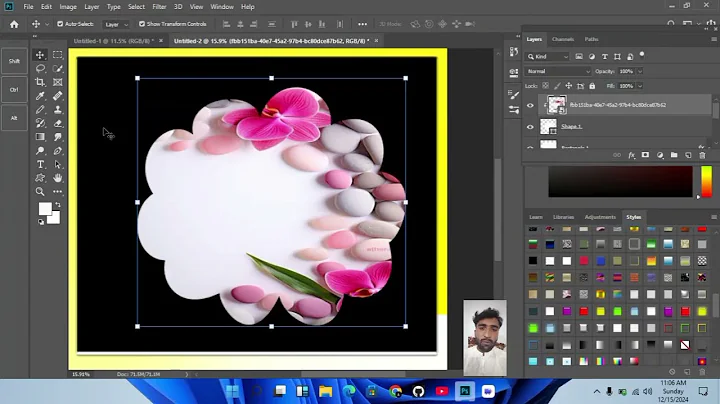Image resolution: width=720 pixels, height=404 pixels.
Task: Open the Fill slider dropdown arrow
Action: [640, 86]
